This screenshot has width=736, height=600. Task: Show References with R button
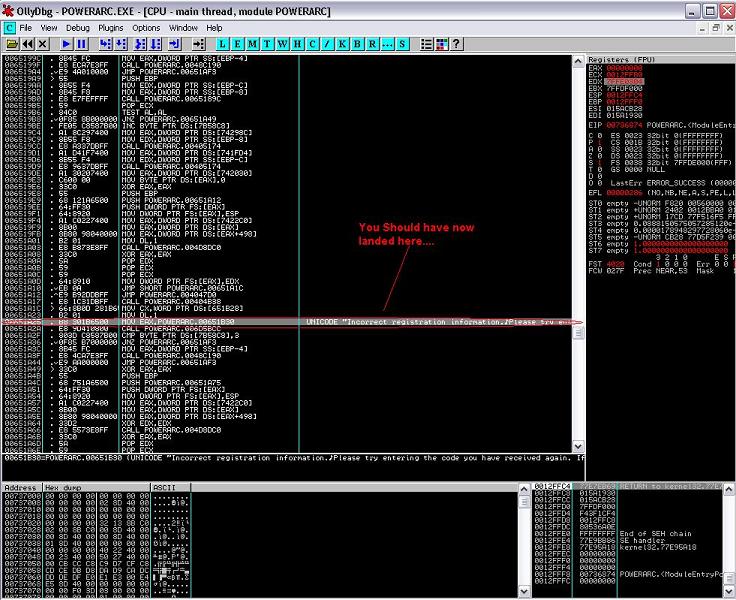[373, 44]
